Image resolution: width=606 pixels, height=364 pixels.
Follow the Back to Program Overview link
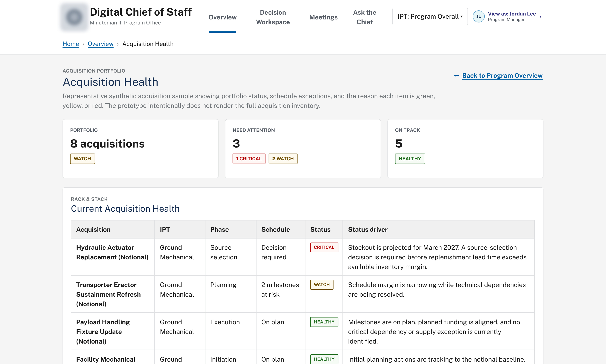click(x=502, y=76)
